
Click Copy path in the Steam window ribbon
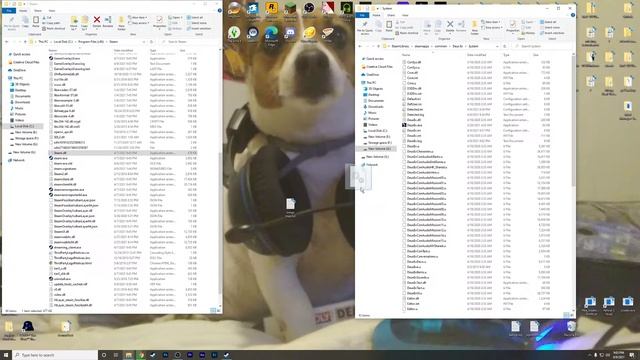click(51, 23)
